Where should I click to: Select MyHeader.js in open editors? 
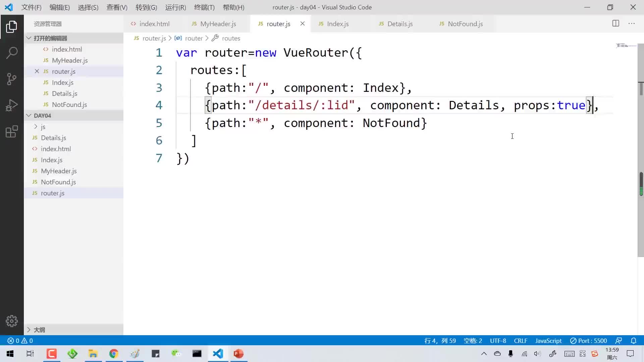coord(73,60)
